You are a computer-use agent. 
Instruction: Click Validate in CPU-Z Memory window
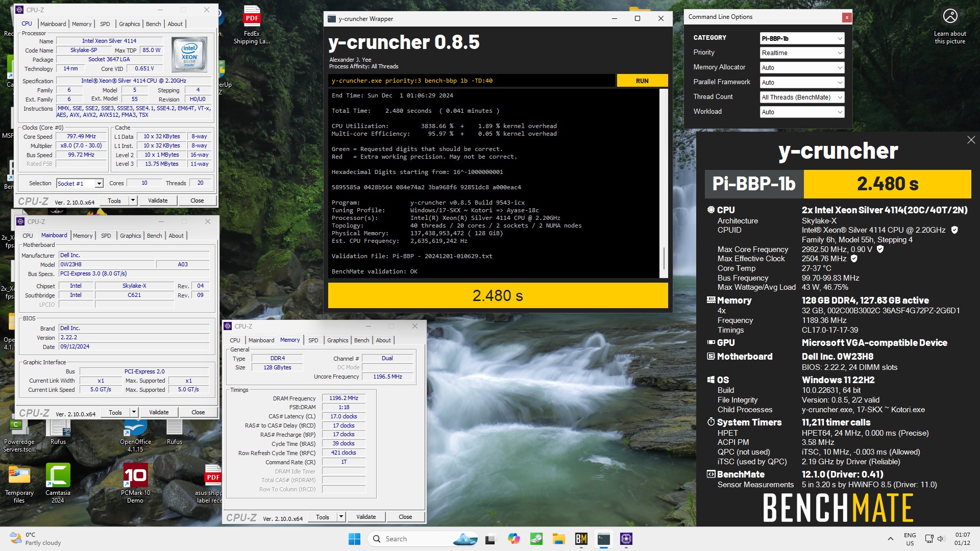(x=366, y=517)
